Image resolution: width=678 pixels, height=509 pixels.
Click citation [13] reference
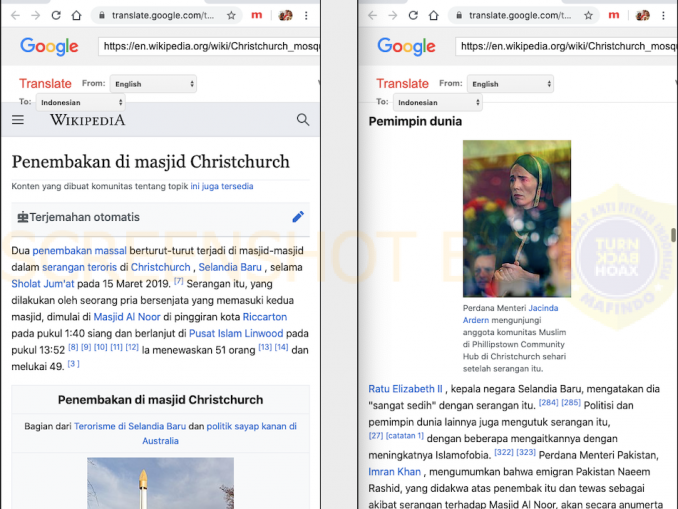coord(265,347)
